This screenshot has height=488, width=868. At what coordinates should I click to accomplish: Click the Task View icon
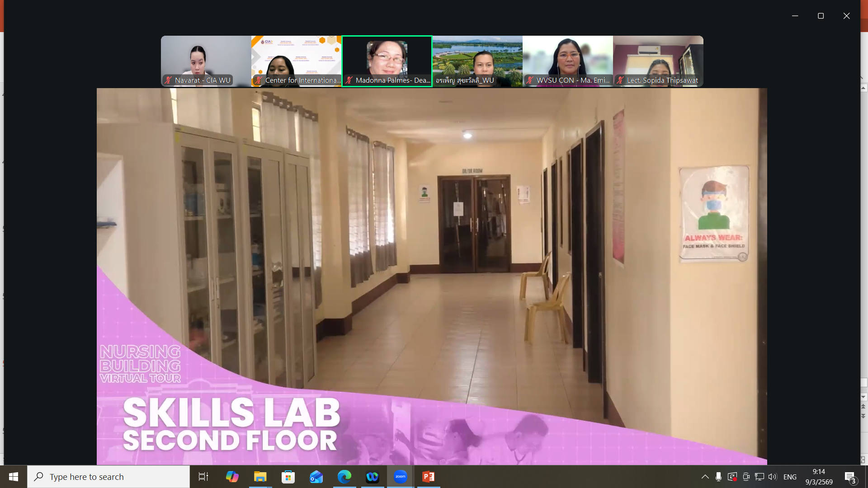point(203,477)
